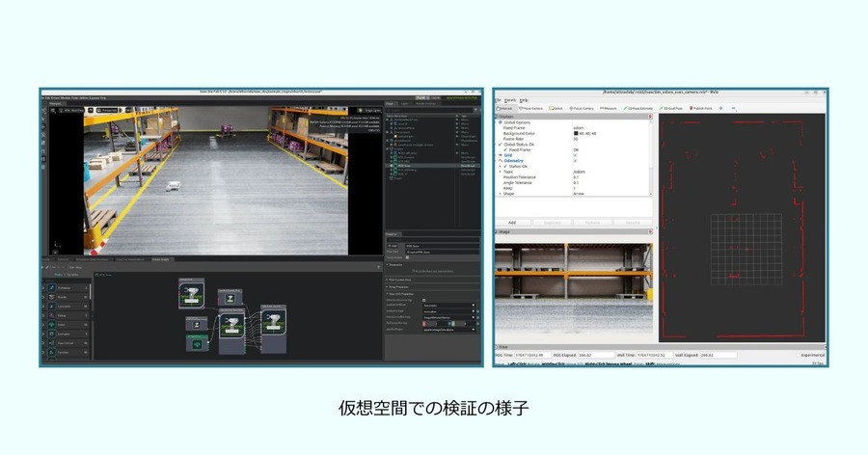The image size is (868, 455).
Task: Click the Add button in Property panel
Action: pyautogui.click(x=393, y=246)
